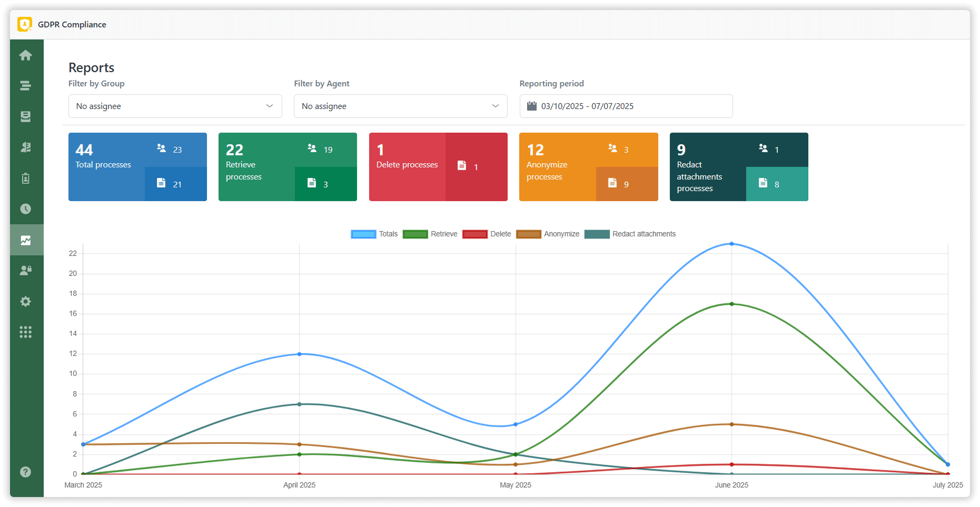Click the help question mark icon
Image resolution: width=980 pixels, height=507 pixels.
[25, 472]
